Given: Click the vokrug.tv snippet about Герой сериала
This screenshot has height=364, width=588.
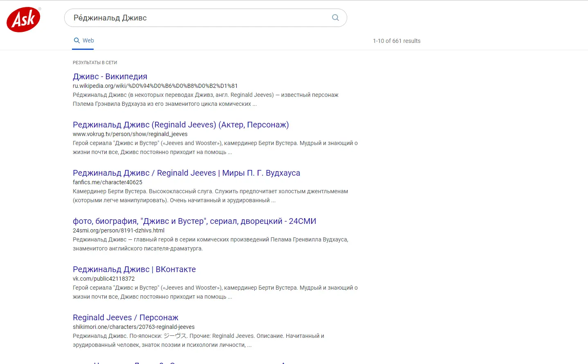Looking at the screenshot, I should tap(215, 147).
